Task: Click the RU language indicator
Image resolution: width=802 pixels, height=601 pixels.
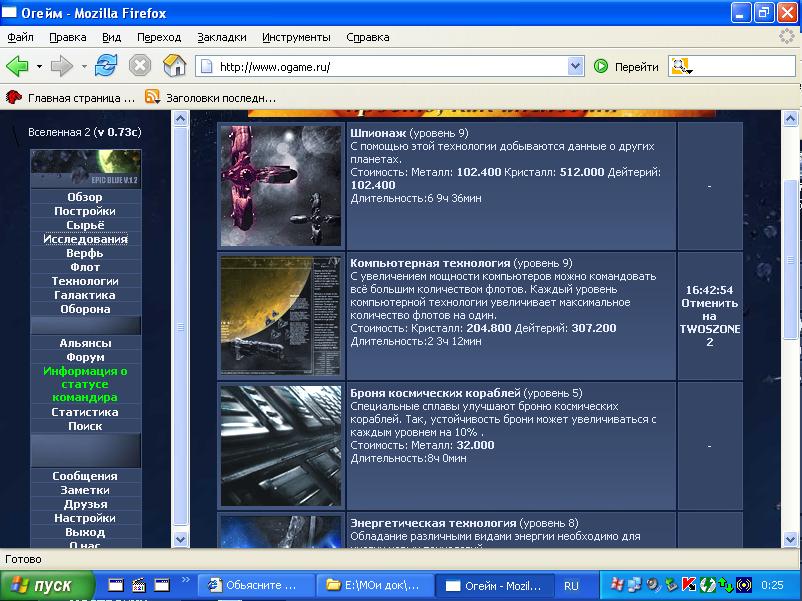Action: [571, 586]
